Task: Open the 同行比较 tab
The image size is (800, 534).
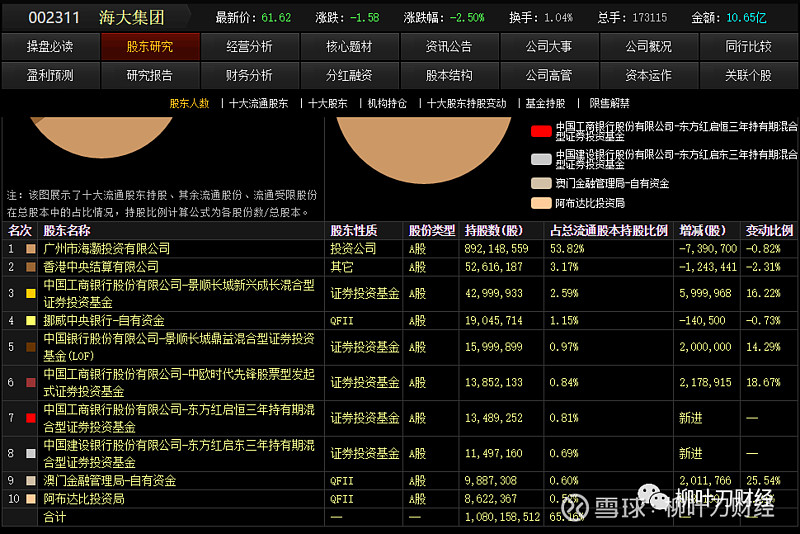Action: click(748, 47)
